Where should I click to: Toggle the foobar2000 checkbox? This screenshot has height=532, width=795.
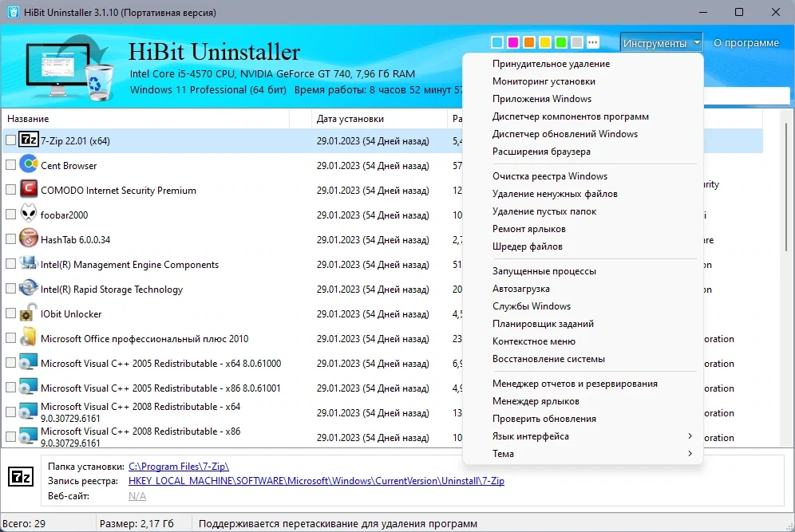pos(10,214)
